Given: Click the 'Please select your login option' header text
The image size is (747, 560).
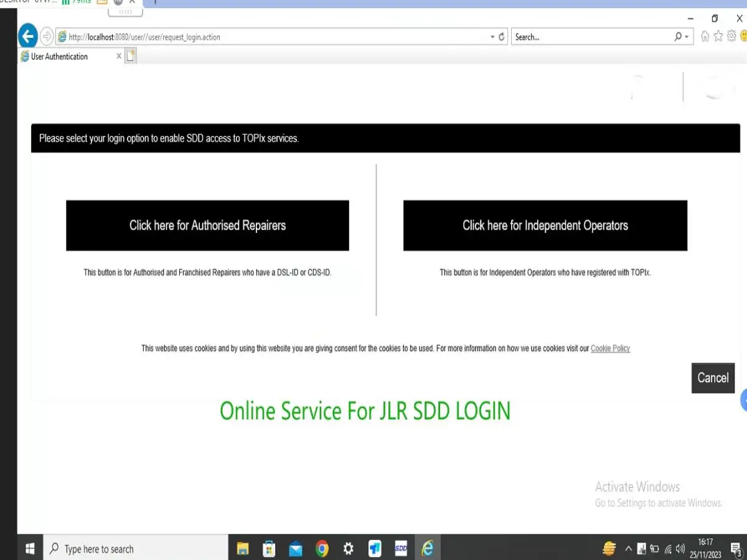Looking at the screenshot, I should [169, 138].
